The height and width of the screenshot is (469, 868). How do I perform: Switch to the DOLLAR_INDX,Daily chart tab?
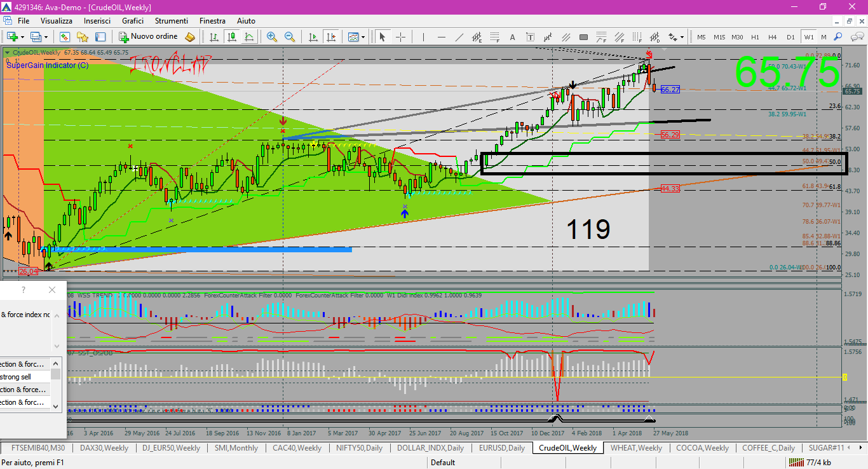point(430,448)
